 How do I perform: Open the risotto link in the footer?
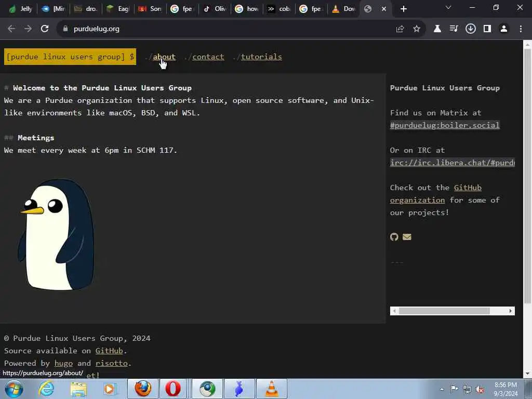point(111,363)
